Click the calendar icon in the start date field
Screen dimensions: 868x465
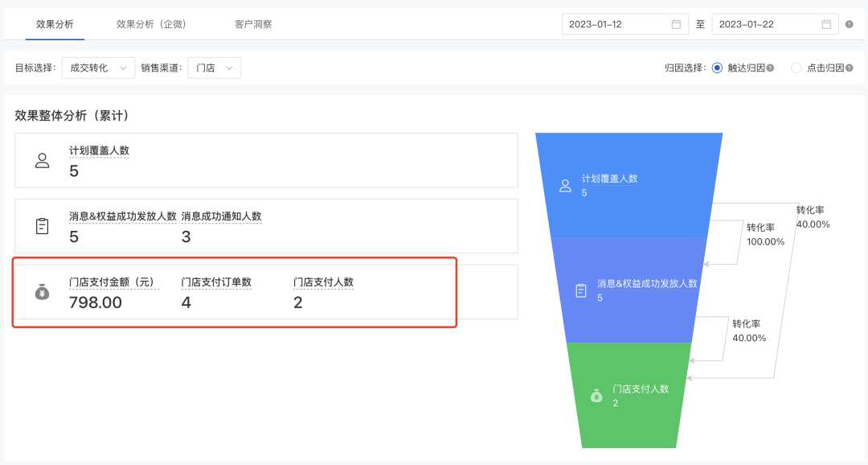click(x=675, y=24)
